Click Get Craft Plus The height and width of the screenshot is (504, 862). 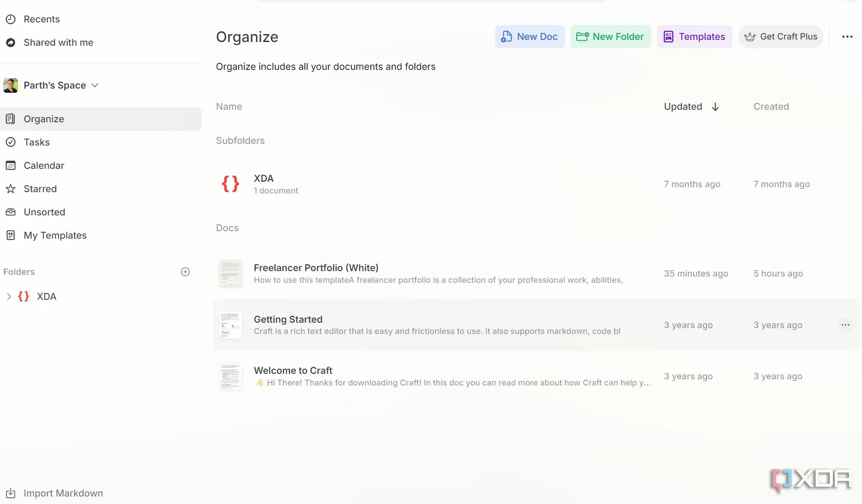click(x=781, y=37)
